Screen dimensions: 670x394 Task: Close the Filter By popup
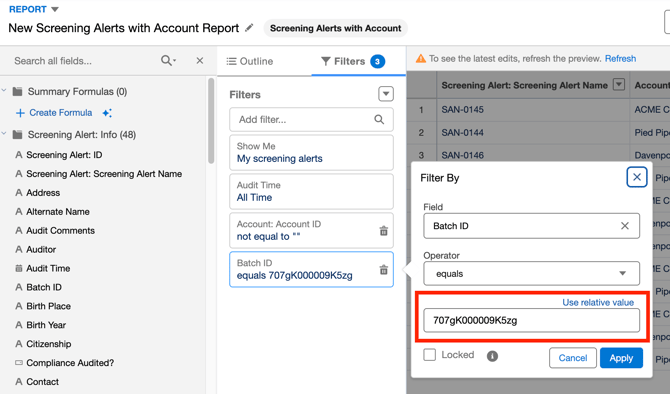pyautogui.click(x=637, y=177)
